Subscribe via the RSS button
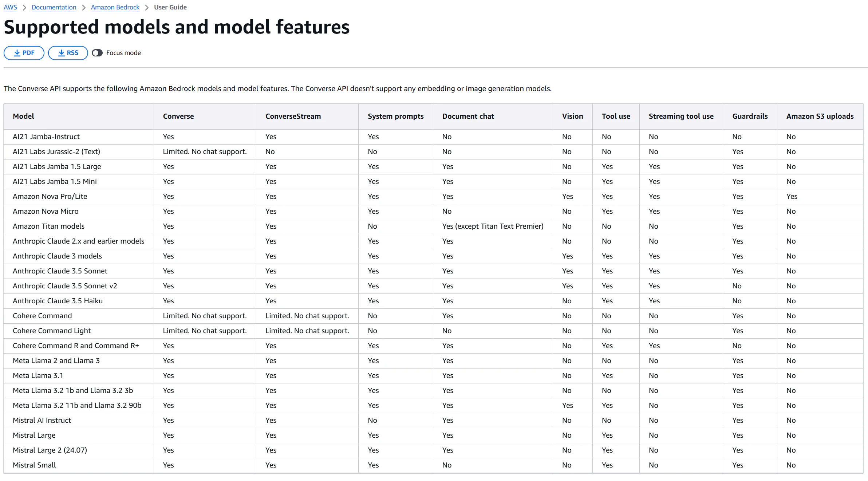The width and height of the screenshot is (868, 481). [68, 53]
